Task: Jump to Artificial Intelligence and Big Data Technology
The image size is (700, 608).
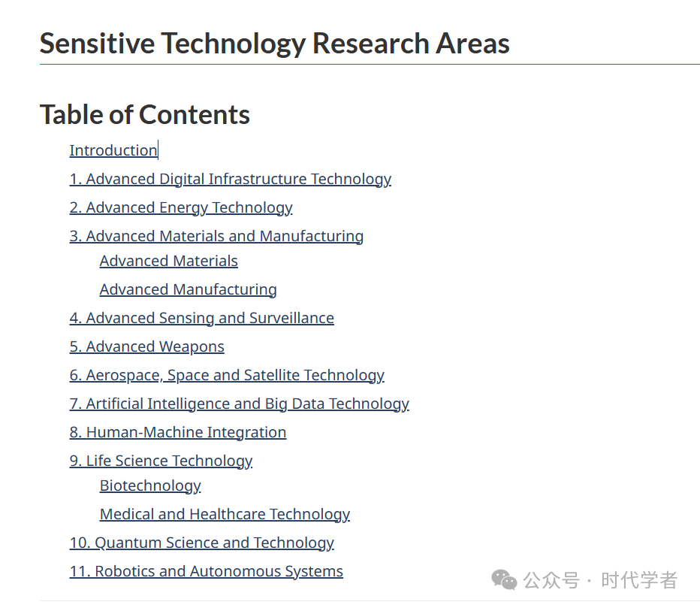Action: point(240,404)
